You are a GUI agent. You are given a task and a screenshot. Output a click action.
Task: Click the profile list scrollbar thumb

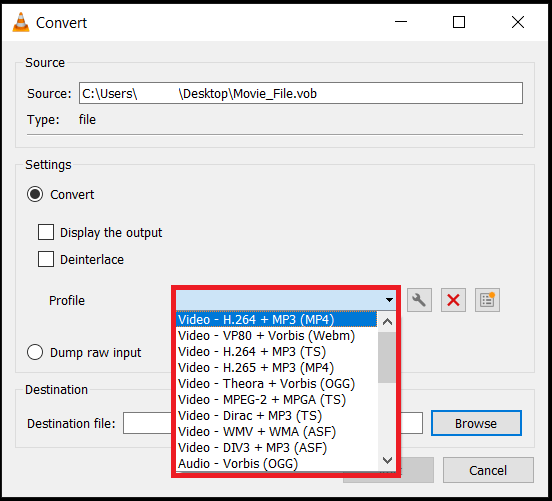(x=387, y=357)
